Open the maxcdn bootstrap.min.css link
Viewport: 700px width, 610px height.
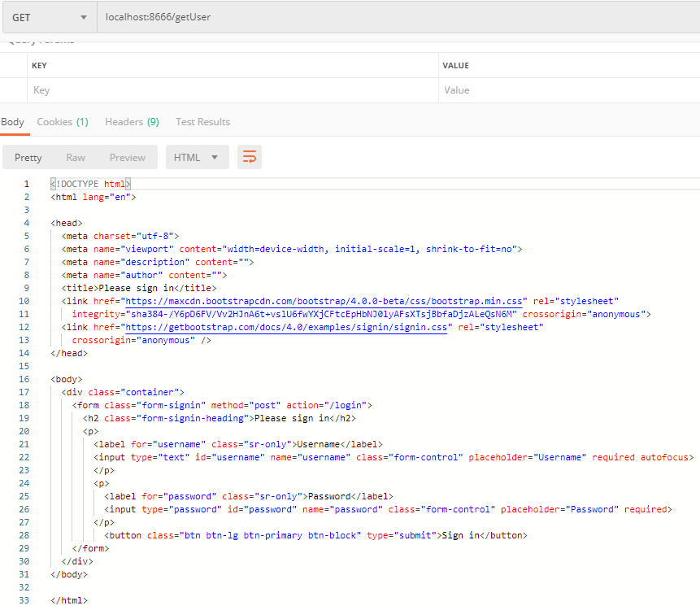pos(324,301)
